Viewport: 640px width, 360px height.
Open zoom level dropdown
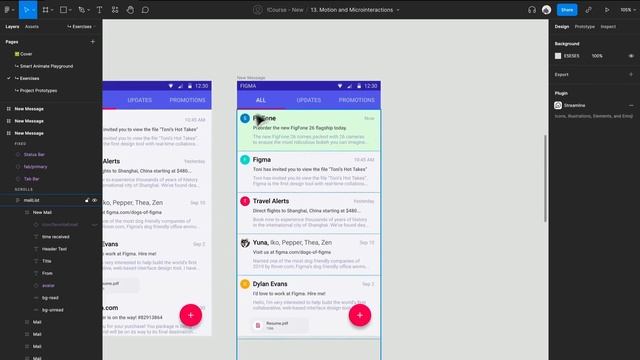click(627, 10)
